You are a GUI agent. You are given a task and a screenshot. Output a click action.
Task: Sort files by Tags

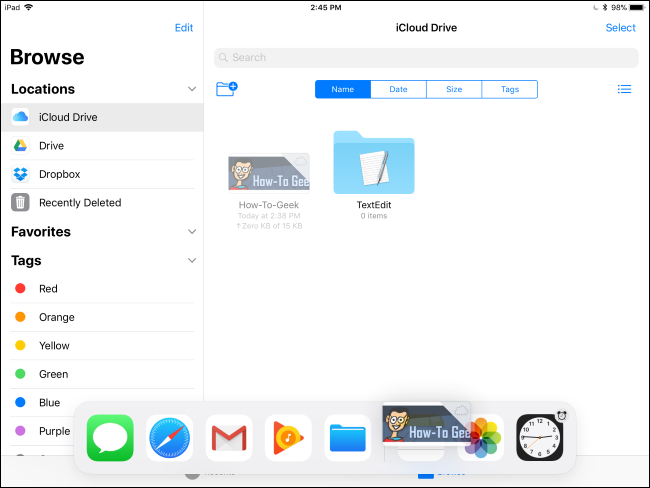pos(510,89)
